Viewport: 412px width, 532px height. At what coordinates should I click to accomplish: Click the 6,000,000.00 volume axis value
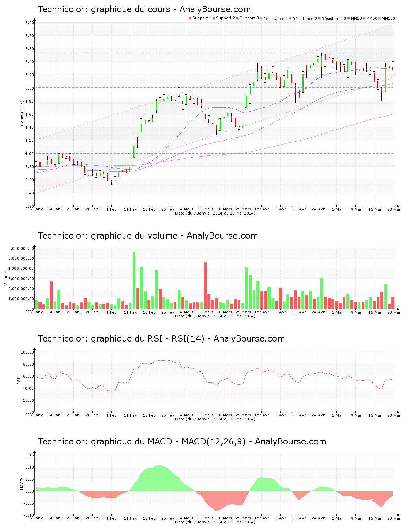22,248
